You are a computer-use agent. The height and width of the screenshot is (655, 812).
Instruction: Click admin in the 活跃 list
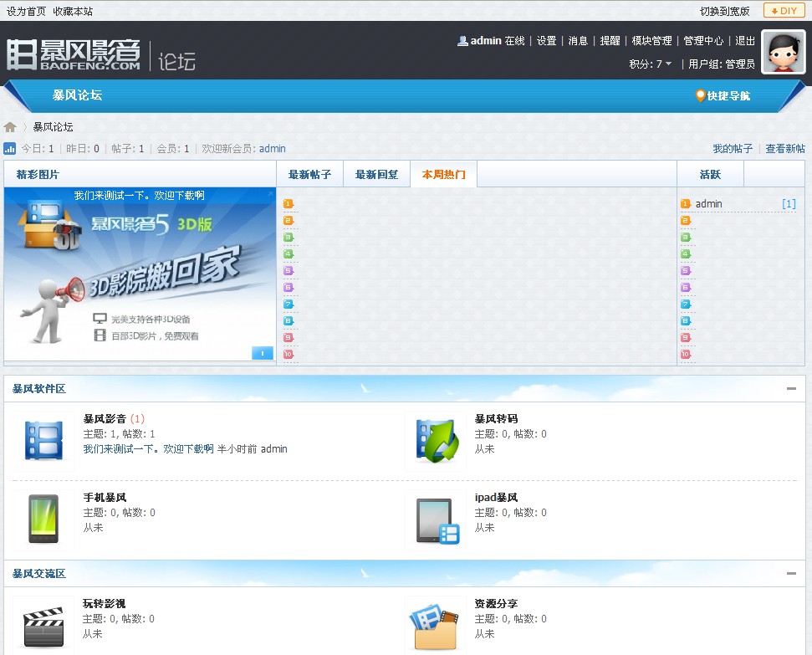coord(708,203)
